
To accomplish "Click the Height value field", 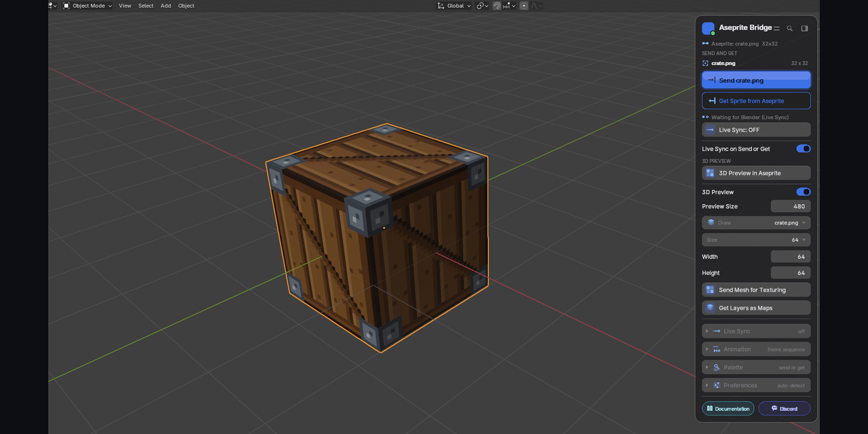I will pyautogui.click(x=791, y=272).
